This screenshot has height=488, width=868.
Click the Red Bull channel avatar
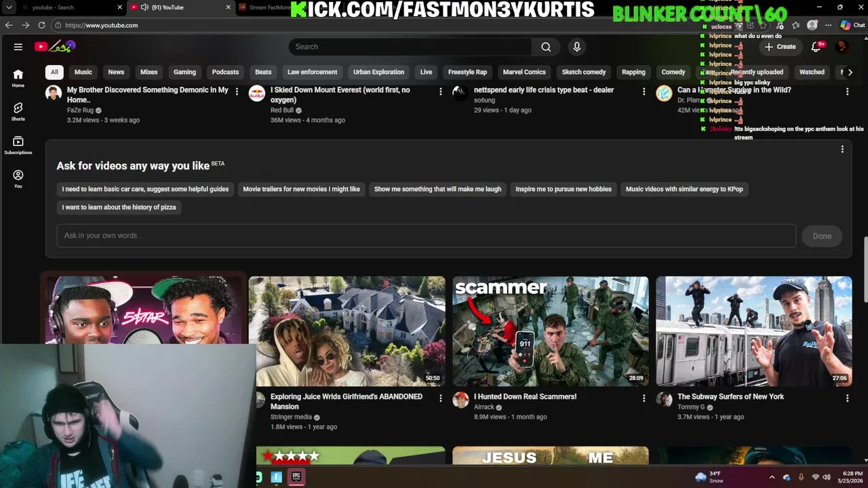(x=257, y=94)
